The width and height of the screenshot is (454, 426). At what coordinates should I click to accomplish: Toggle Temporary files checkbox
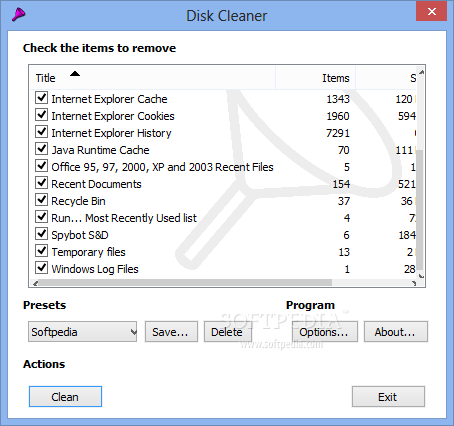pyautogui.click(x=41, y=251)
